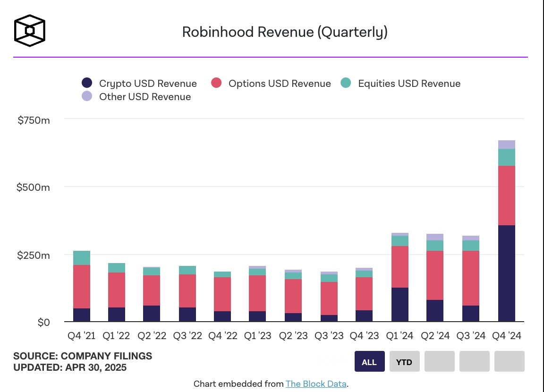Click the Q2 '24 crypto bar segment

435,311
